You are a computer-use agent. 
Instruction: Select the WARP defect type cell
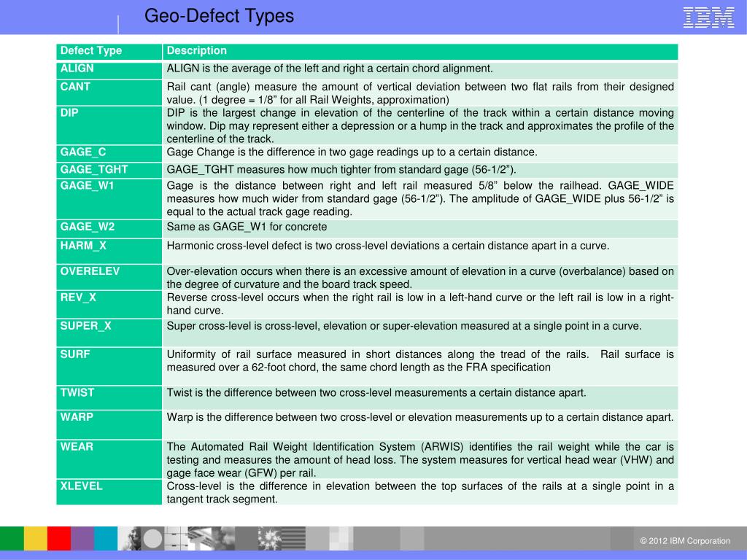109,424
